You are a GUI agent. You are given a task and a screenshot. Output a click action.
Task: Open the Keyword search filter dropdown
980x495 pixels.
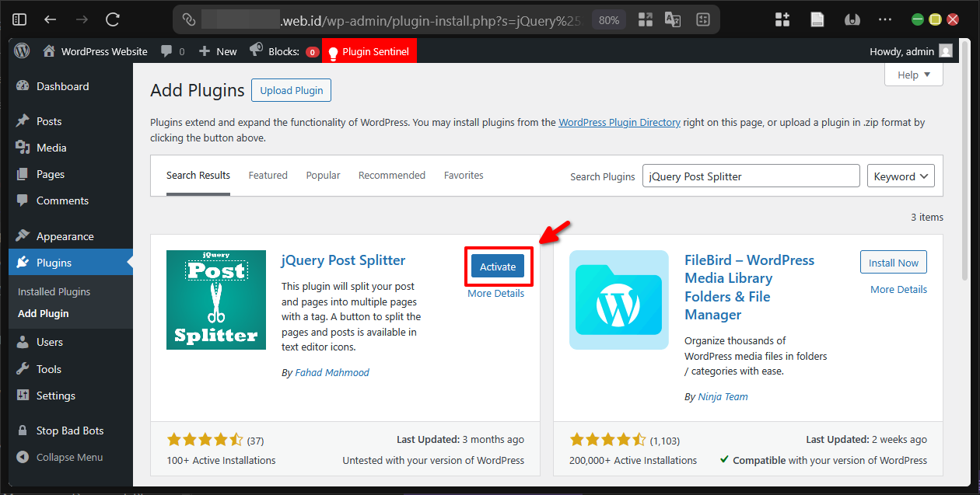point(900,176)
